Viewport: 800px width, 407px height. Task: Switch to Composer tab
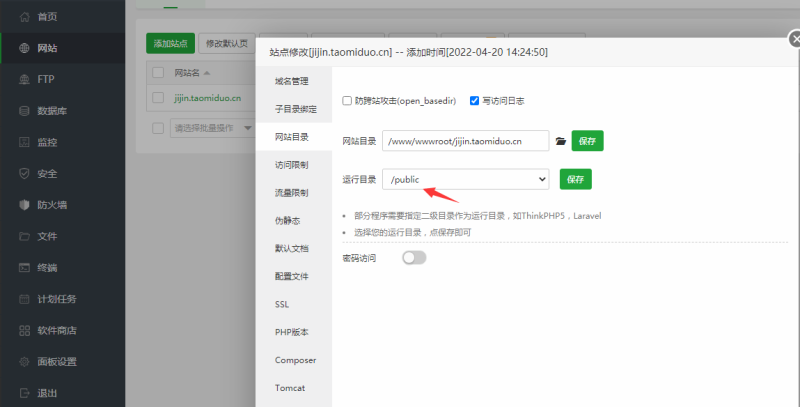point(293,360)
